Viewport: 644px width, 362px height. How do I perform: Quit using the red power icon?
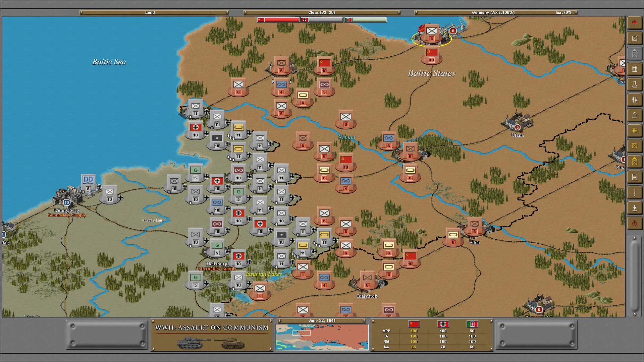634,223
